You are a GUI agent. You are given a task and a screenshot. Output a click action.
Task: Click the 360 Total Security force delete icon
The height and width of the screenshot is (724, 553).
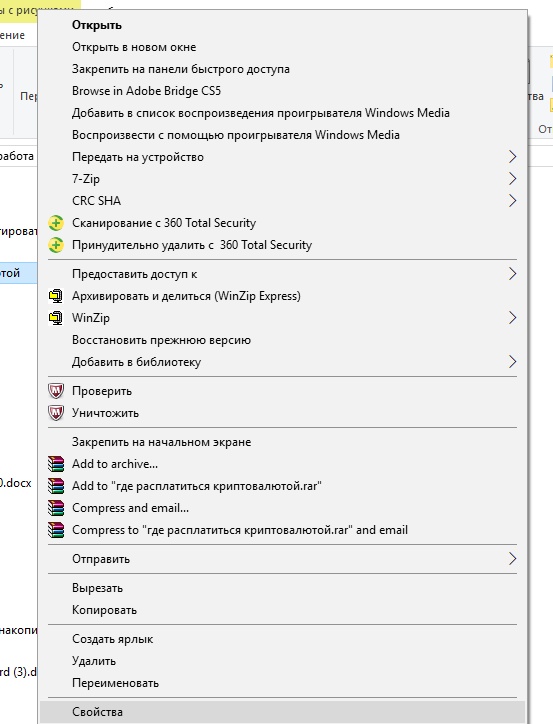click(x=56, y=245)
